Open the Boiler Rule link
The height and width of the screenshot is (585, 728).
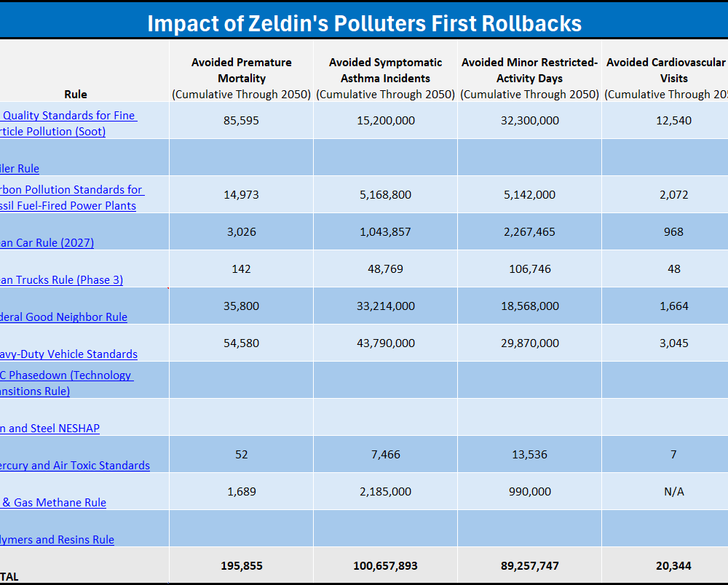pyautogui.click(x=20, y=168)
